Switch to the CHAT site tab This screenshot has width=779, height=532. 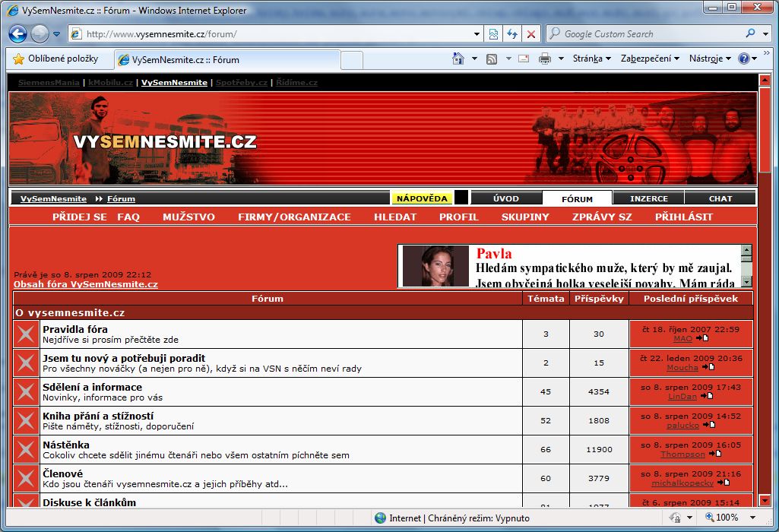point(720,198)
